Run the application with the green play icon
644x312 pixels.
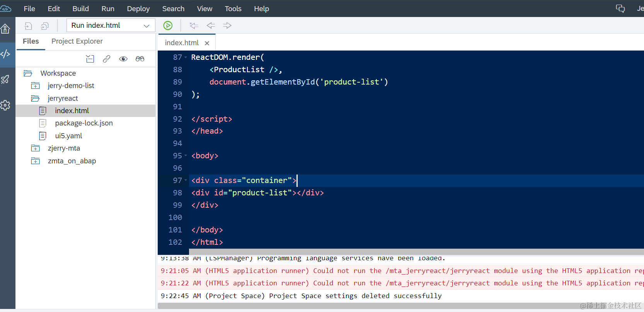(x=168, y=25)
